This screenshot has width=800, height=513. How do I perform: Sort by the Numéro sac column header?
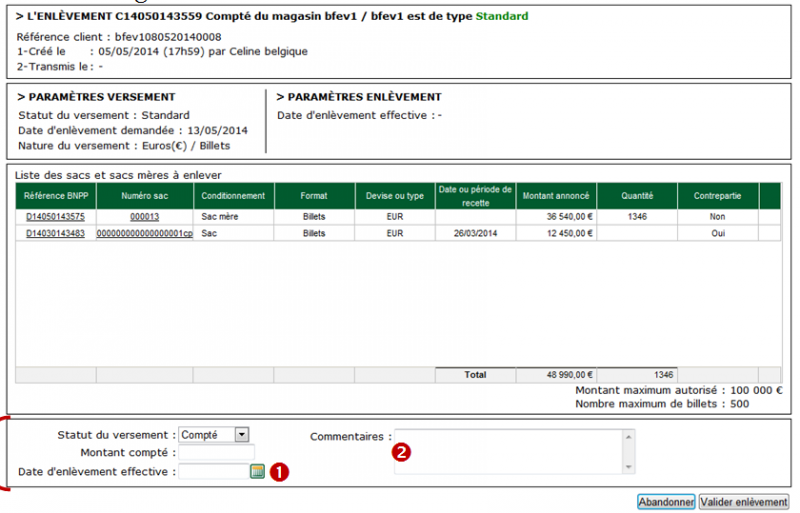145,196
